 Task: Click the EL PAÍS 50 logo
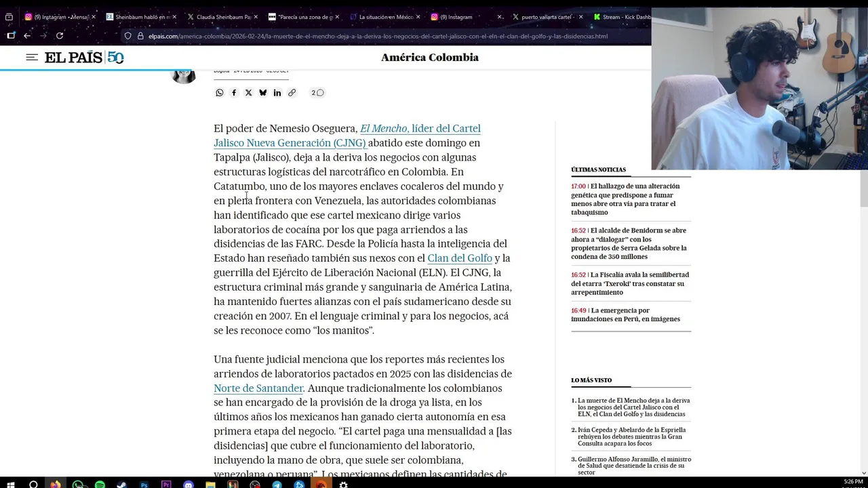pyautogui.click(x=84, y=58)
